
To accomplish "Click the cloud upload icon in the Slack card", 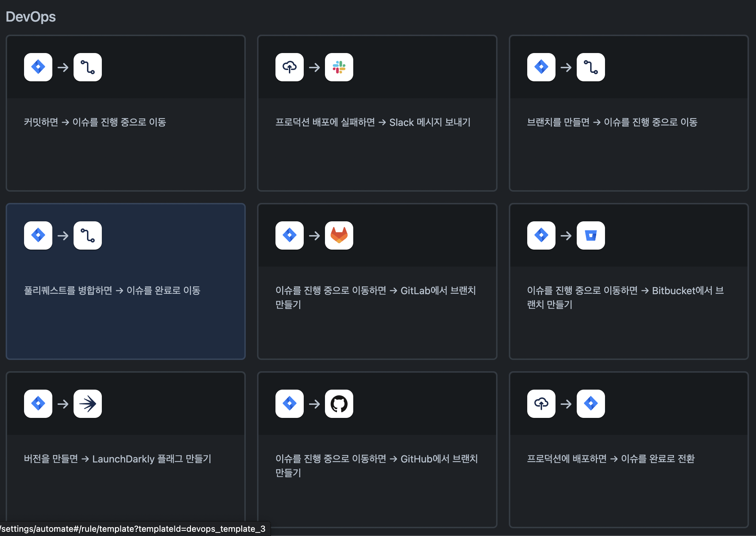I will point(289,67).
